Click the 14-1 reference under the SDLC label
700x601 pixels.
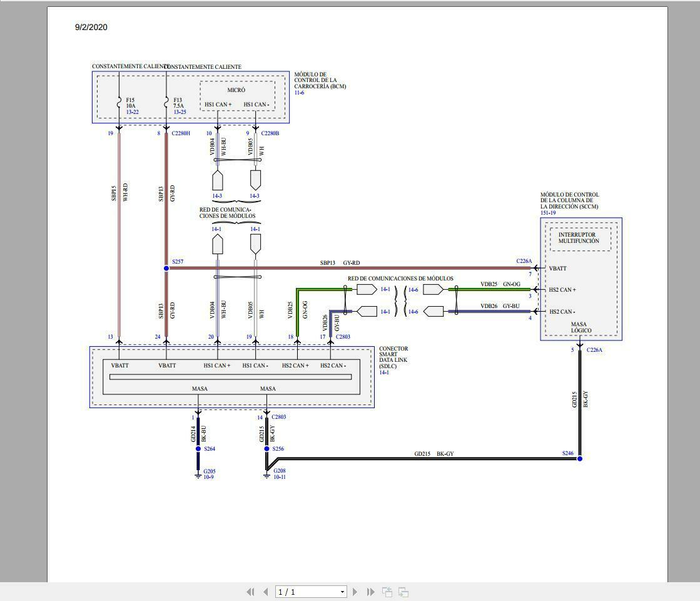[384, 372]
